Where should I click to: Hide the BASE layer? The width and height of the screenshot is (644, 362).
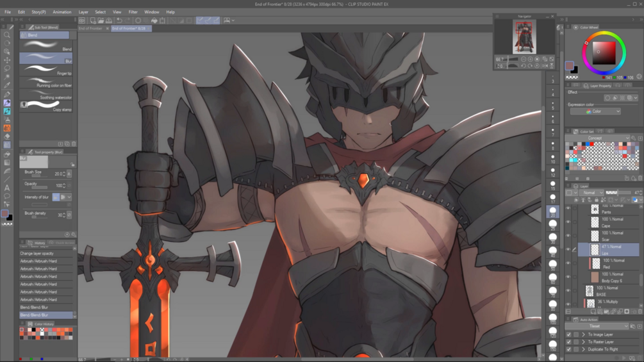click(568, 291)
